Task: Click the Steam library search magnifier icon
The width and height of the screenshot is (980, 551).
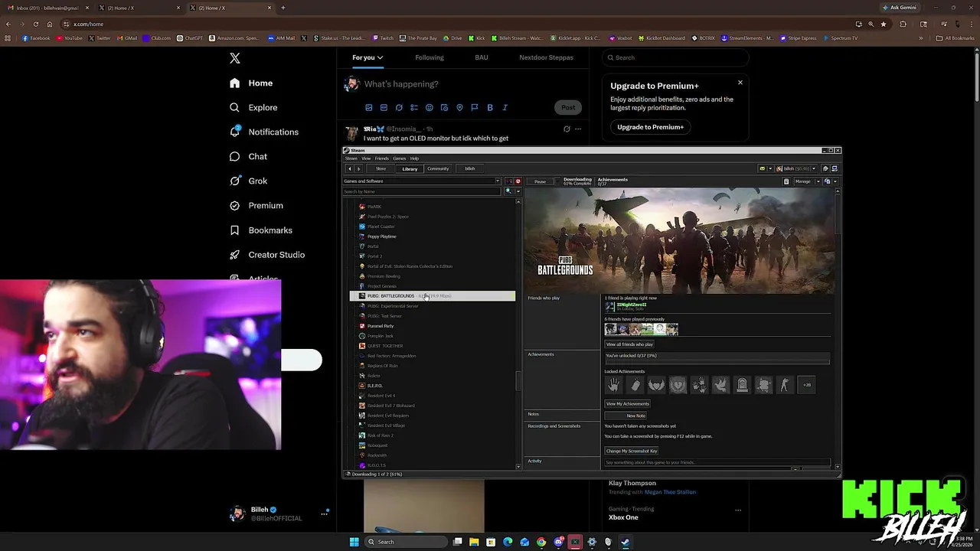Action: 508,191
